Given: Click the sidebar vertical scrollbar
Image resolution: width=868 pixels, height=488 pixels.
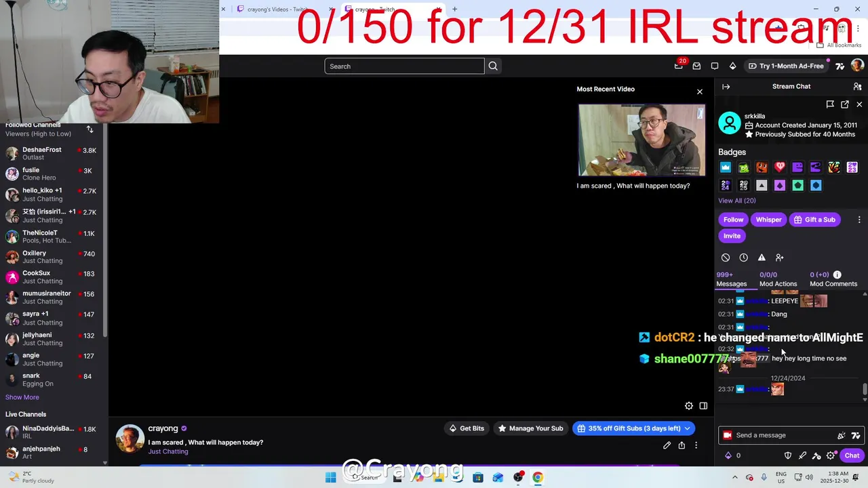Looking at the screenshot, I should [x=105, y=230].
